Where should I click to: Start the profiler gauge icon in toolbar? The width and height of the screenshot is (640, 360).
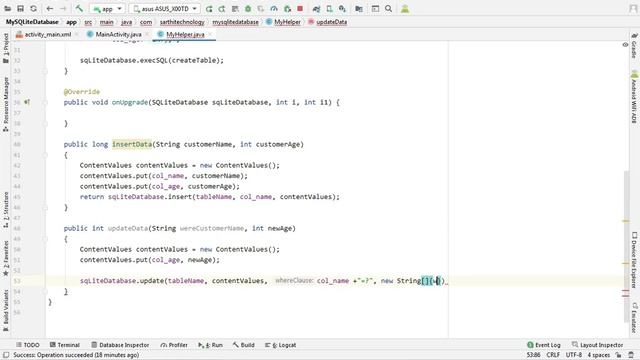274,9
